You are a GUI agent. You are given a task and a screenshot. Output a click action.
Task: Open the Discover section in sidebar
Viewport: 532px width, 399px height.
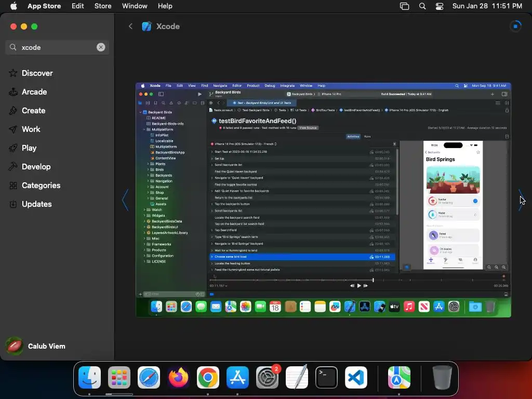click(x=37, y=73)
